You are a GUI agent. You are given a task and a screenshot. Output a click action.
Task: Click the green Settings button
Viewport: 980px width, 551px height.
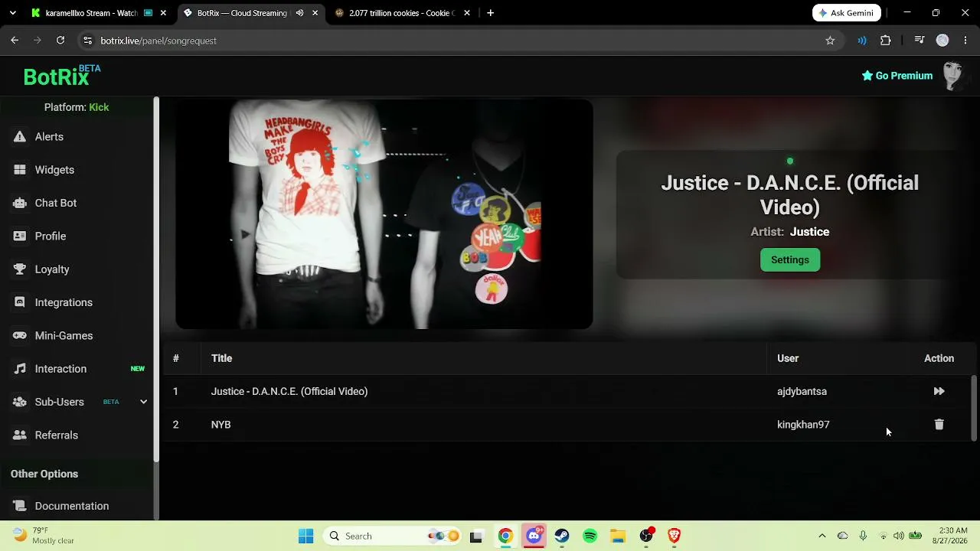pos(790,260)
